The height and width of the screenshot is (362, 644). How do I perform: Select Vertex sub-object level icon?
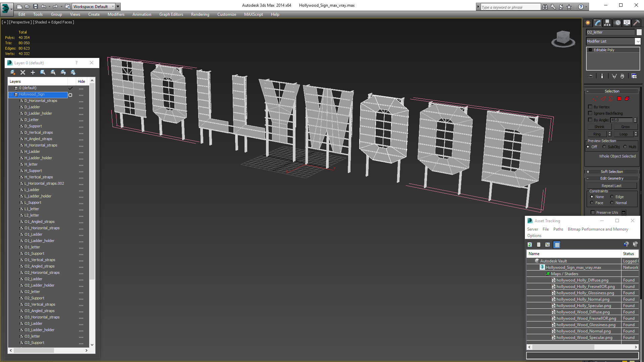point(595,99)
